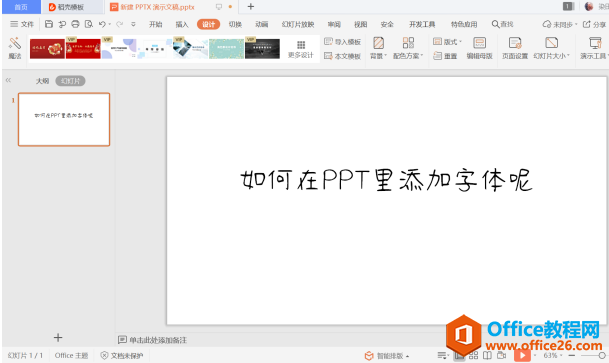Viewport: 609px width, 363px height.
Task: Click the 幻灯片大小 slide size icon
Action: click(552, 43)
